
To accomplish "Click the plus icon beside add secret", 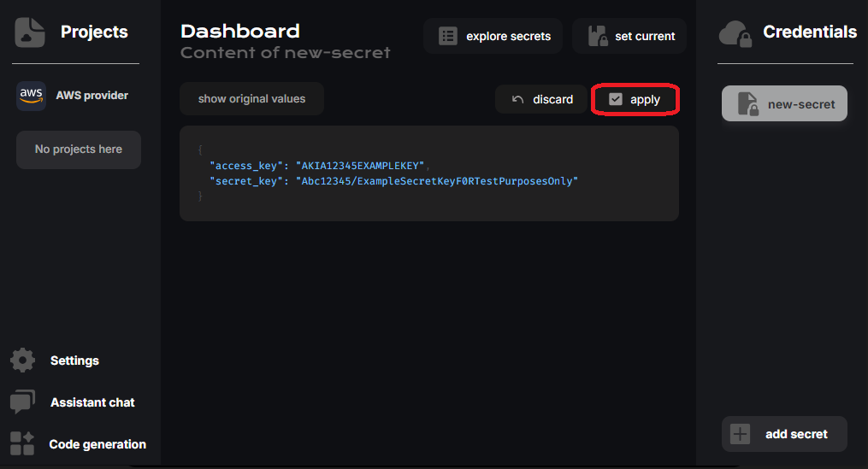I will [741, 434].
